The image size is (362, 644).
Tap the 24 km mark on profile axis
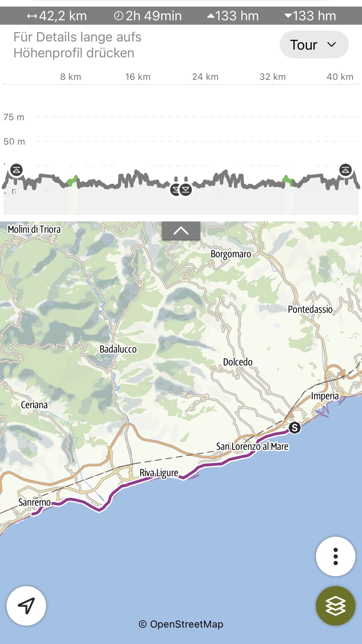pos(205,77)
